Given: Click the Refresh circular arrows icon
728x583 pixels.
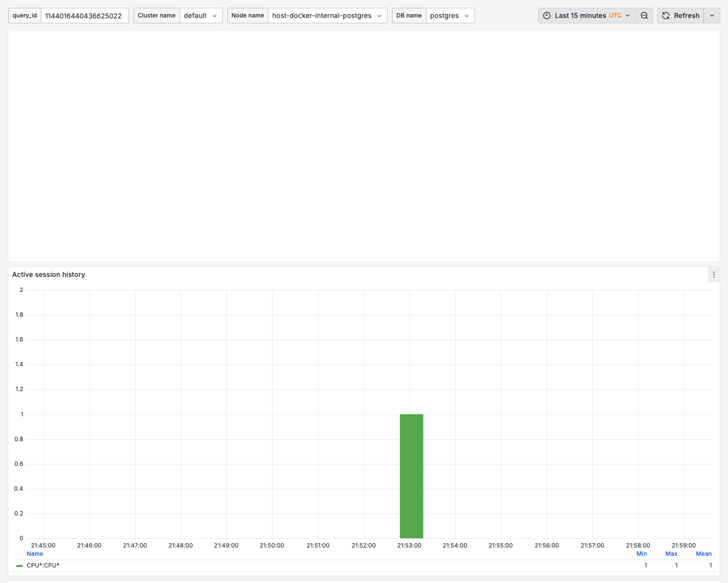Looking at the screenshot, I should point(665,15).
